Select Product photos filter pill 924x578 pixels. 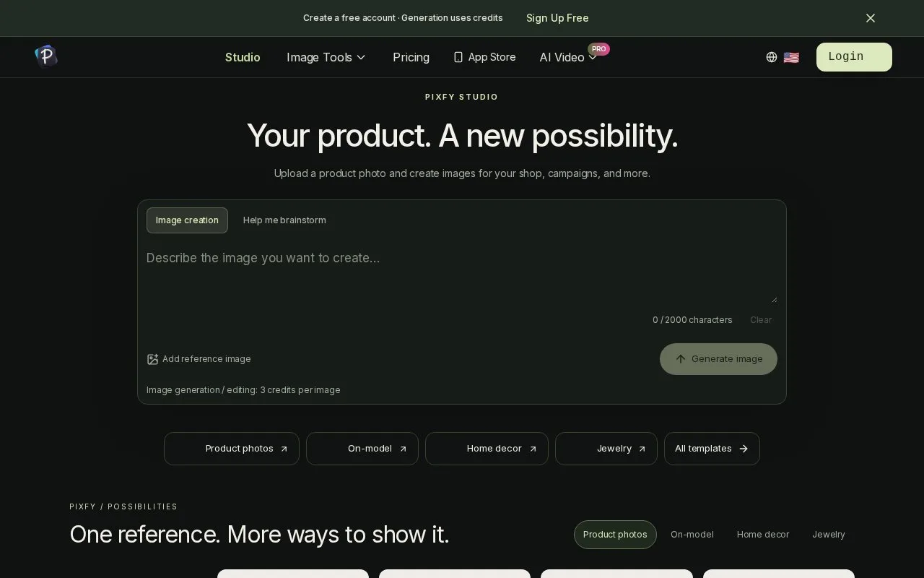(615, 535)
